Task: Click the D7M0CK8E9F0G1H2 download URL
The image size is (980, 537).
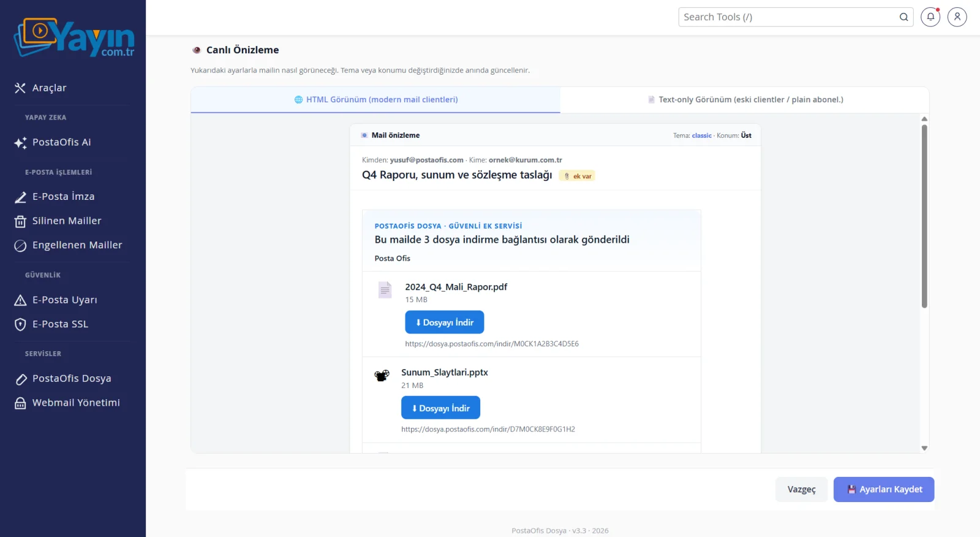Action: coord(488,430)
